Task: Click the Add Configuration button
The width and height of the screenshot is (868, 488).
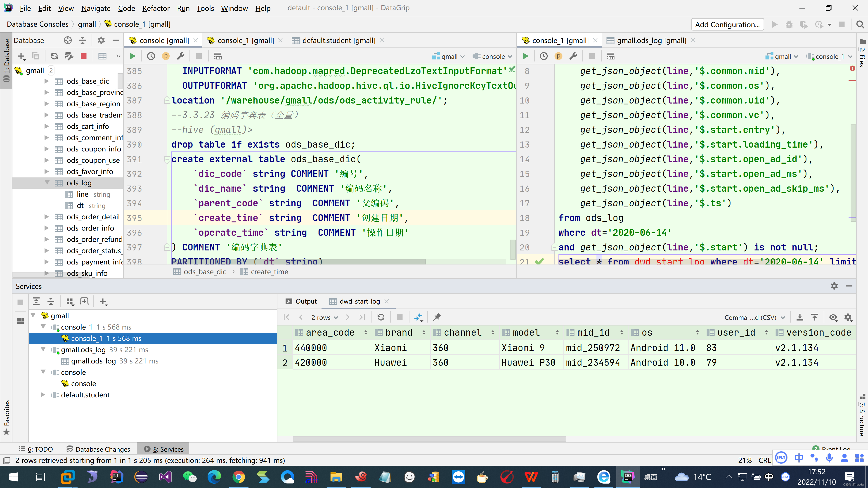Action: (x=727, y=24)
